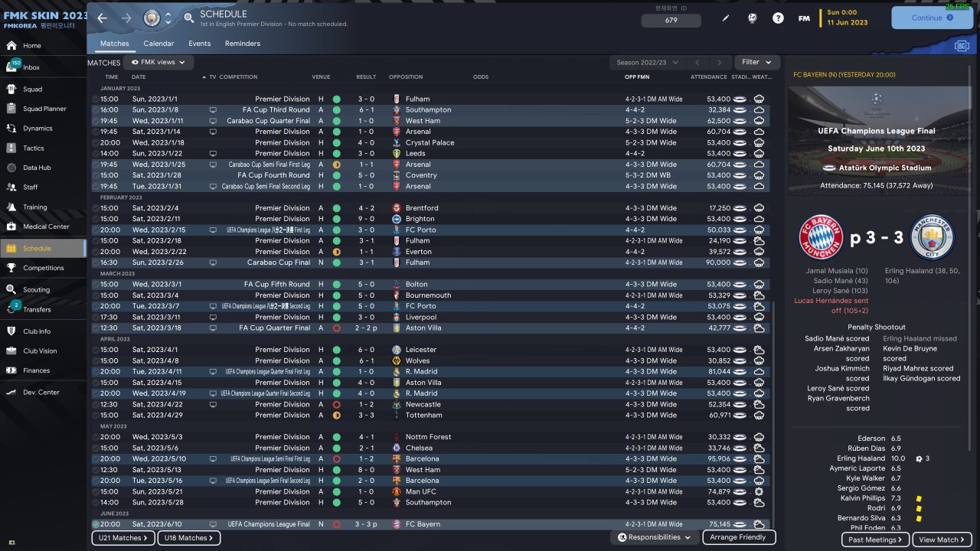Go back with the left arrow
This screenshot has height=551, width=980.
click(x=103, y=18)
